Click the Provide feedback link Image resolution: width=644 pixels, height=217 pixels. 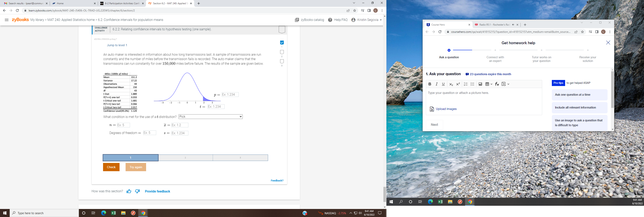[157, 191]
